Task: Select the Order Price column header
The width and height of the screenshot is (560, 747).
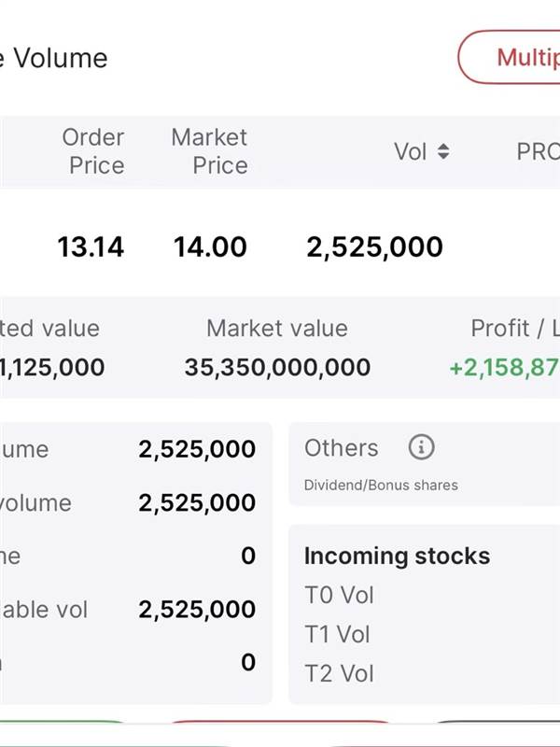Action: [93, 151]
